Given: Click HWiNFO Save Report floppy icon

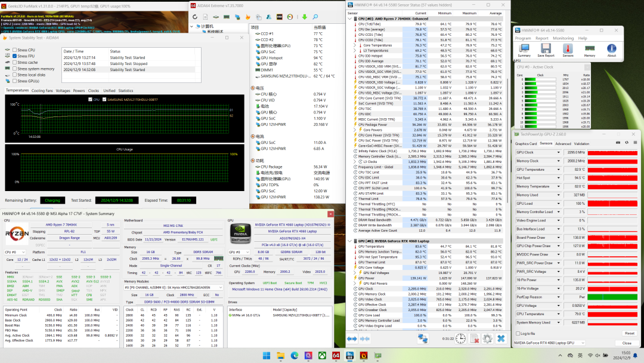Looking at the screenshot, I should click(546, 50).
